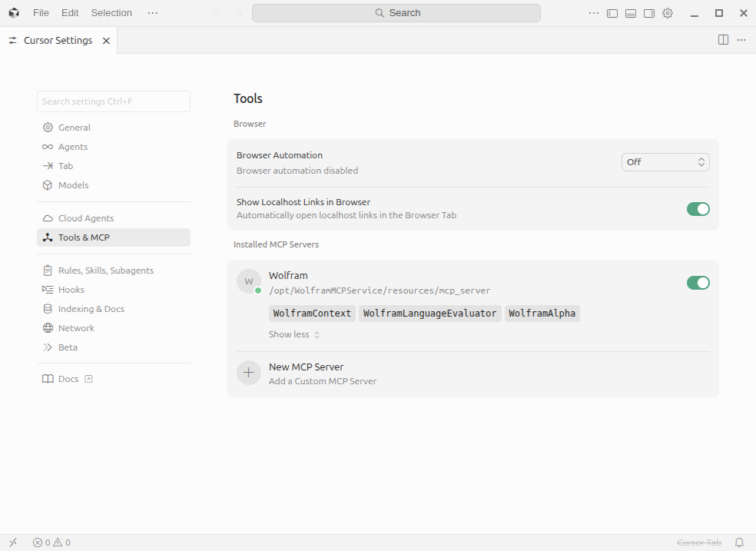Open the Selection menu
This screenshot has width=756, height=551.
click(x=111, y=13)
